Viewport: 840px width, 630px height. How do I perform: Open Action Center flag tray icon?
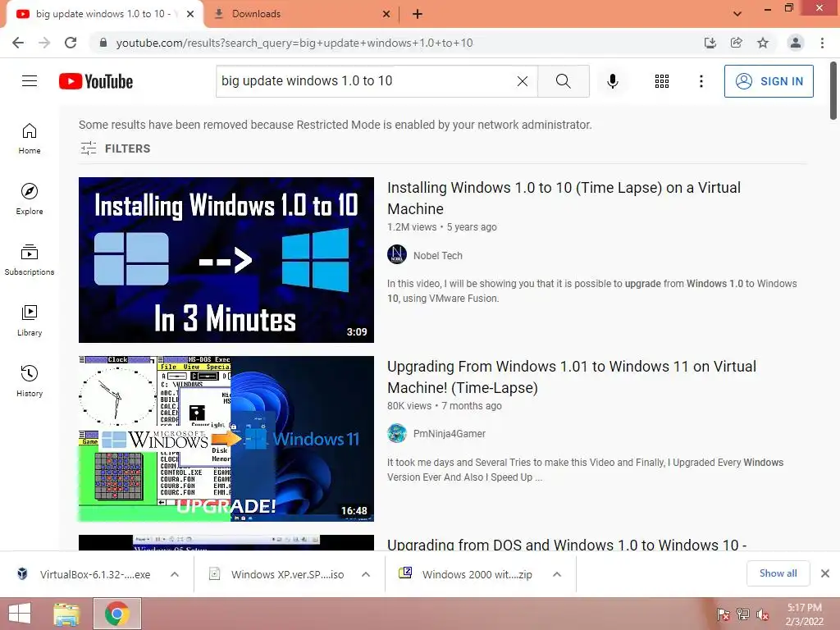point(723,614)
